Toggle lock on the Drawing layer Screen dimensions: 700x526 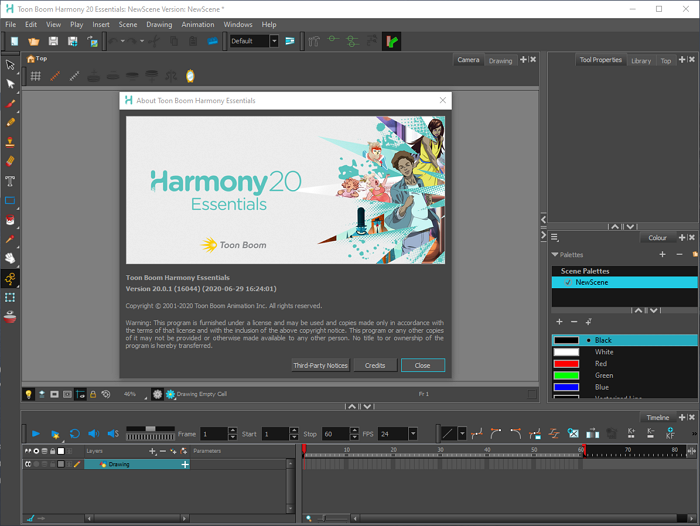(x=53, y=464)
